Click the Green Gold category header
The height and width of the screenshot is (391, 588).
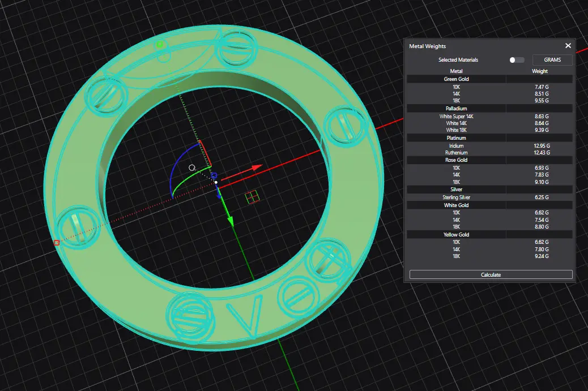456,79
